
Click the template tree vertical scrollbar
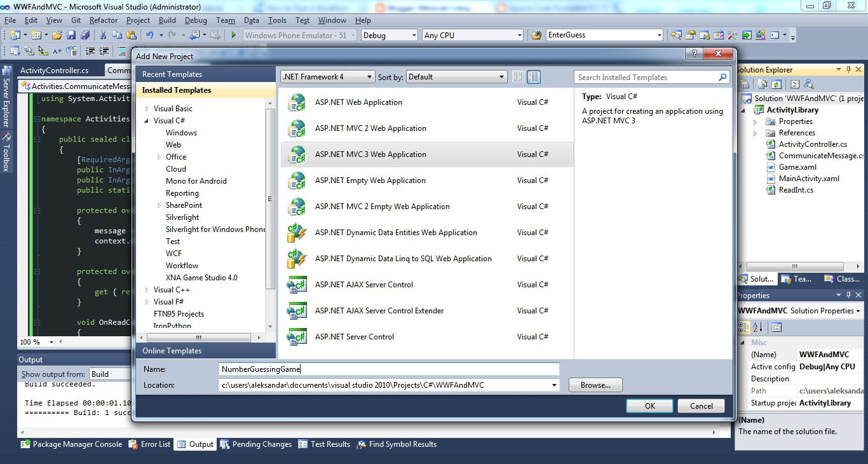[x=271, y=198]
